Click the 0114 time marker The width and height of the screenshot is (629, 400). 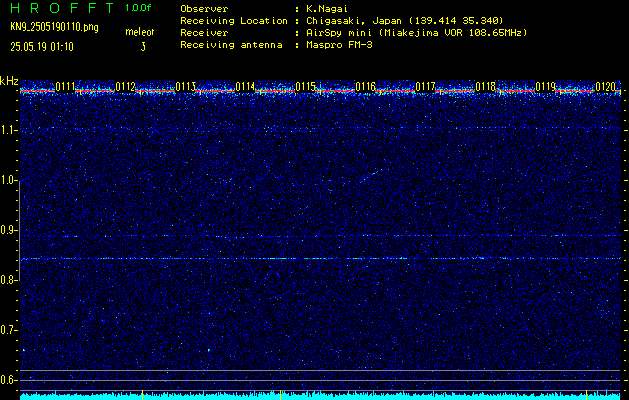(x=245, y=86)
